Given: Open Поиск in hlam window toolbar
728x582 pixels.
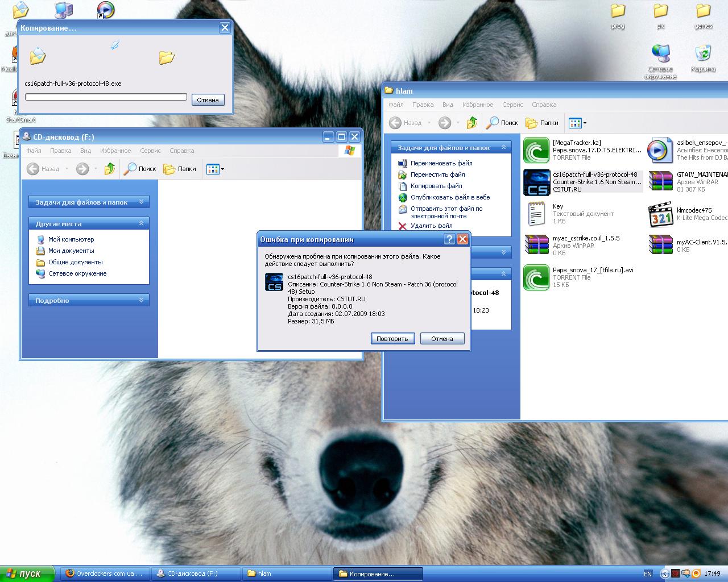Looking at the screenshot, I should coord(503,123).
